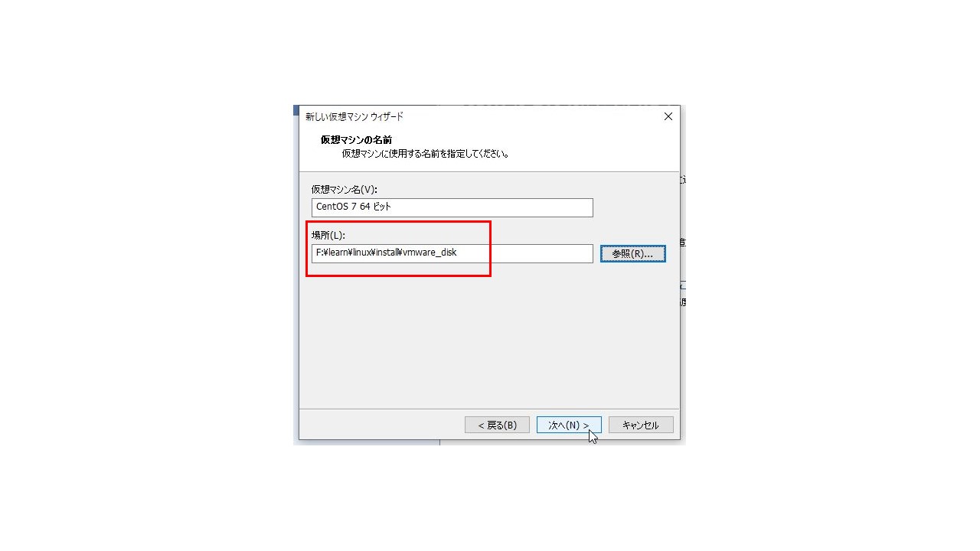This screenshot has height=551, width=980.
Task: Click the F: drive letter in location path
Action: tap(319, 253)
